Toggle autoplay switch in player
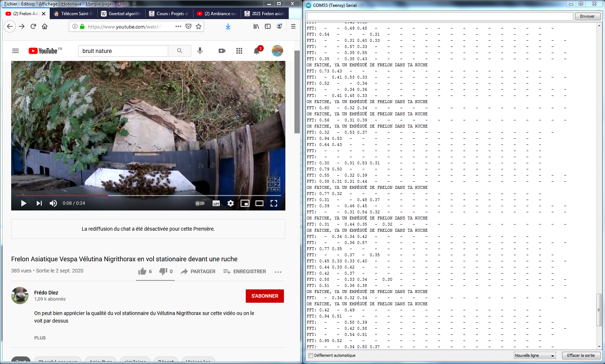605x364 pixels. coord(200,203)
